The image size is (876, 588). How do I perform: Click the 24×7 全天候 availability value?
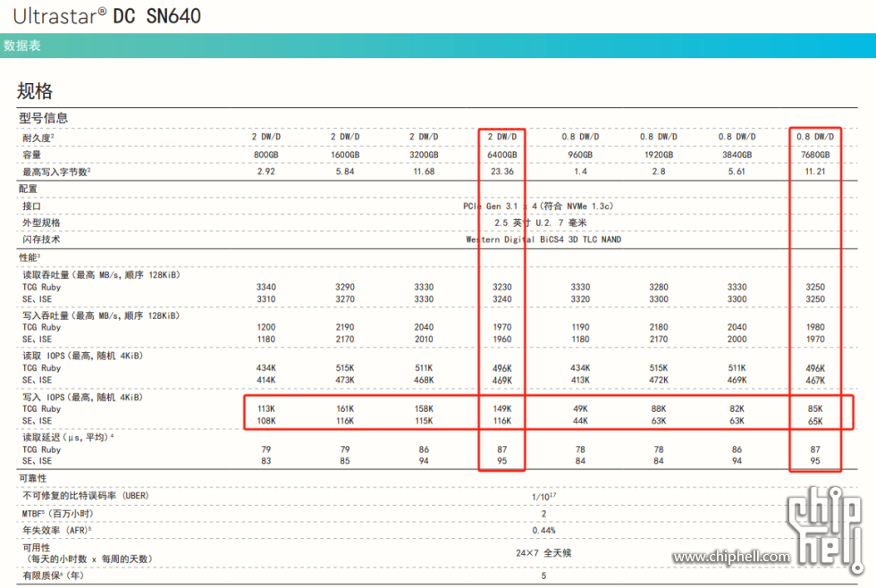pyautogui.click(x=543, y=553)
